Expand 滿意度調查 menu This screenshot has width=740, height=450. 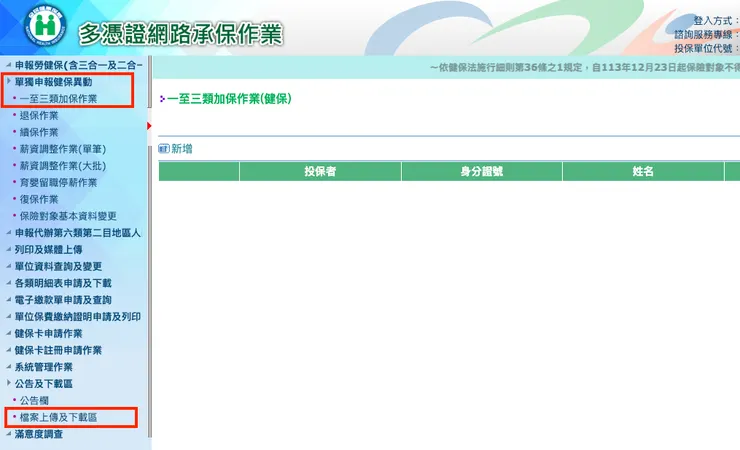click(39, 434)
